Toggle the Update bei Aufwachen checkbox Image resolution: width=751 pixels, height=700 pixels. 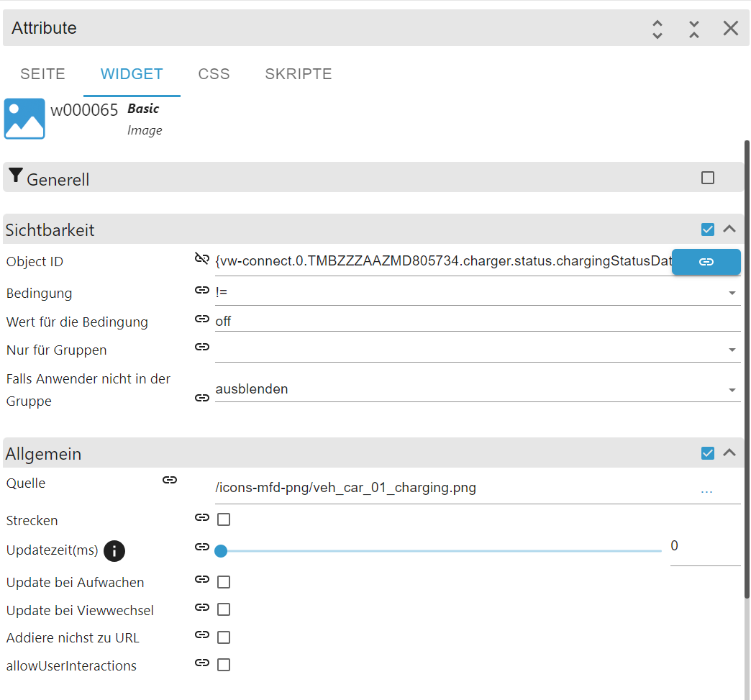click(x=224, y=582)
